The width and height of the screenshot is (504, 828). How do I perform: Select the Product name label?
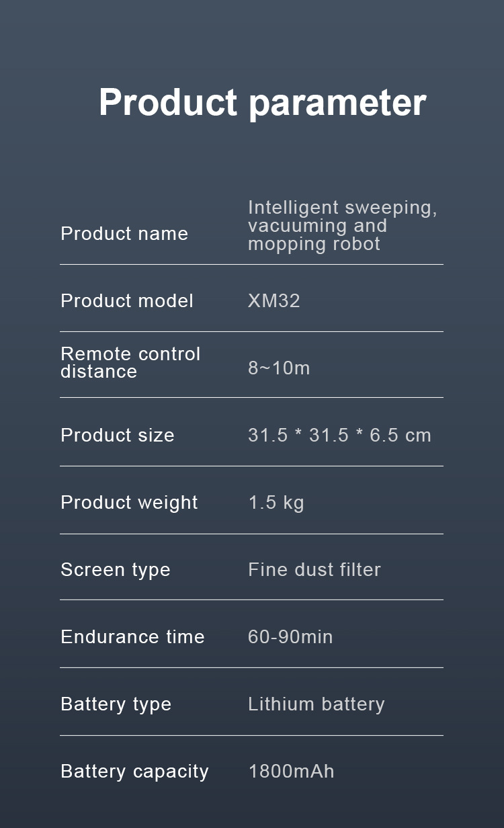(x=124, y=234)
